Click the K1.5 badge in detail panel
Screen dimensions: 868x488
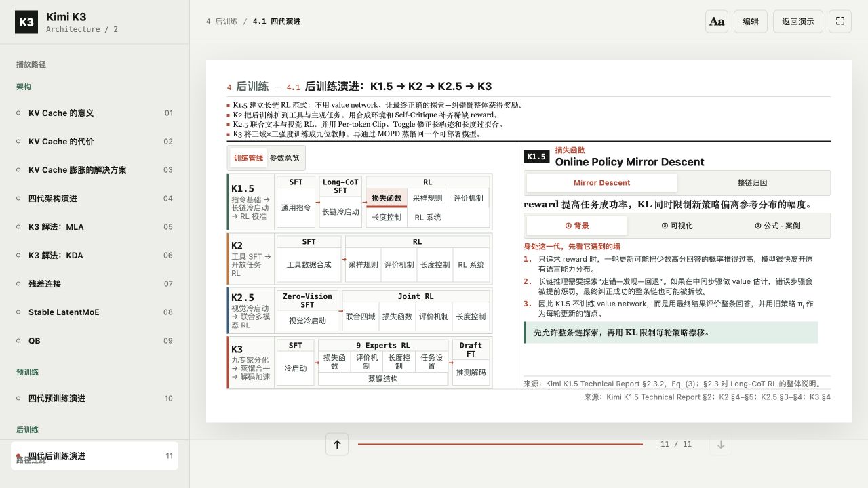[x=536, y=157]
